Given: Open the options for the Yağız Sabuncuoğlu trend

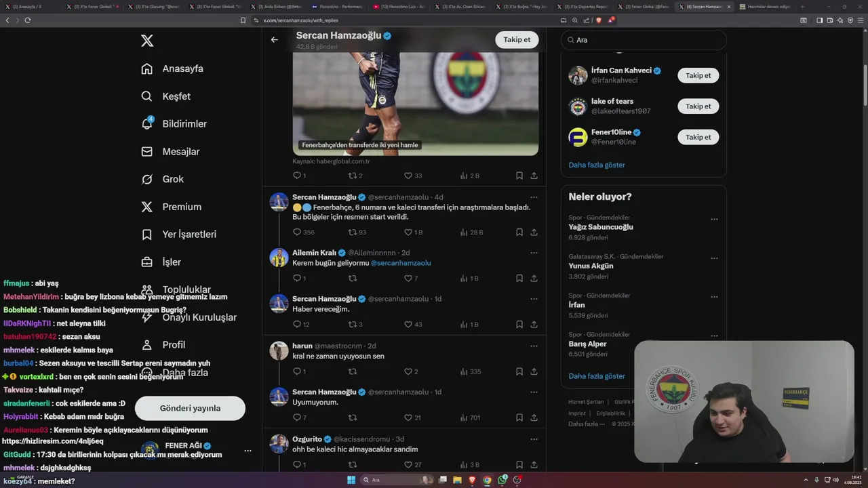Looking at the screenshot, I should [714, 220].
